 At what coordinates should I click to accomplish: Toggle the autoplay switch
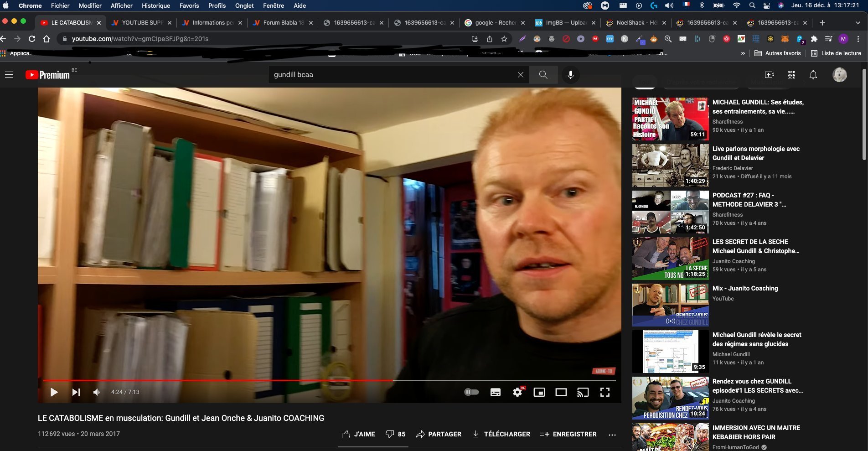tap(471, 392)
